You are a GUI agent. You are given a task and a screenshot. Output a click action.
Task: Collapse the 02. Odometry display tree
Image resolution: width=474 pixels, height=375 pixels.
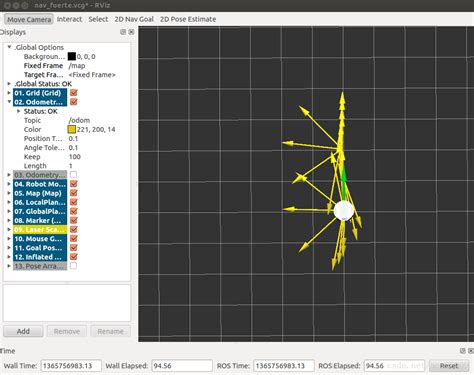click(9, 102)
